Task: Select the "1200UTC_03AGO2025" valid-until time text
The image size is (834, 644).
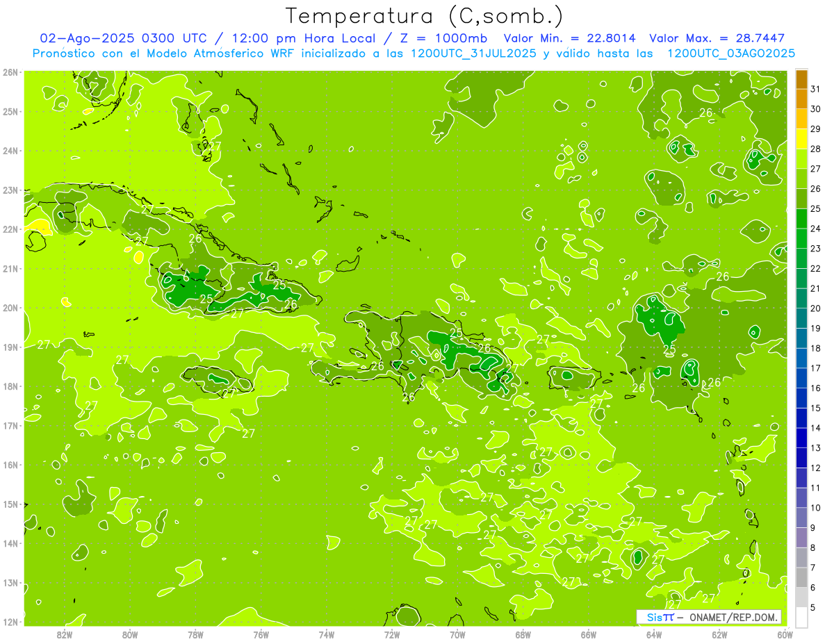Action: point(731,53)
